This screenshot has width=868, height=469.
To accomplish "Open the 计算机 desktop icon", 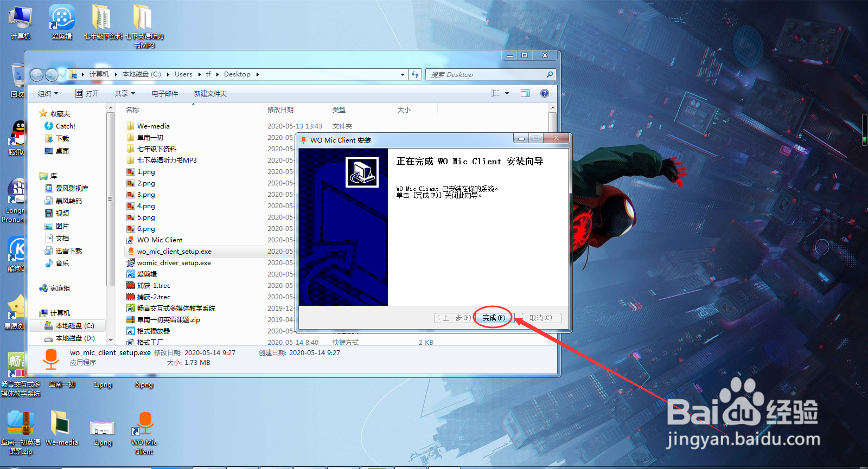I will click(20, 22).
